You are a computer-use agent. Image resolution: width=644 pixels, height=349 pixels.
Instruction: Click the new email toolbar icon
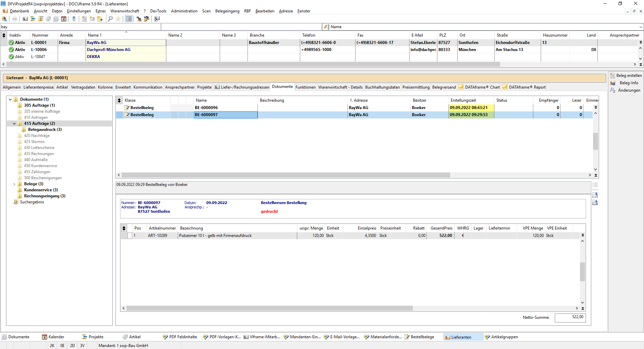pyautogui.click(x=92, y=19)
